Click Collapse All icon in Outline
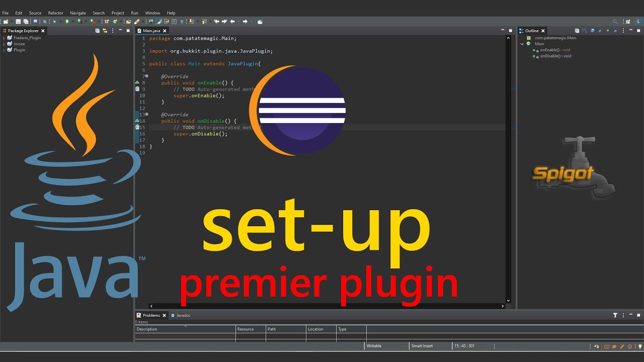Screen dimensions: 644x362 click(577, 31)
